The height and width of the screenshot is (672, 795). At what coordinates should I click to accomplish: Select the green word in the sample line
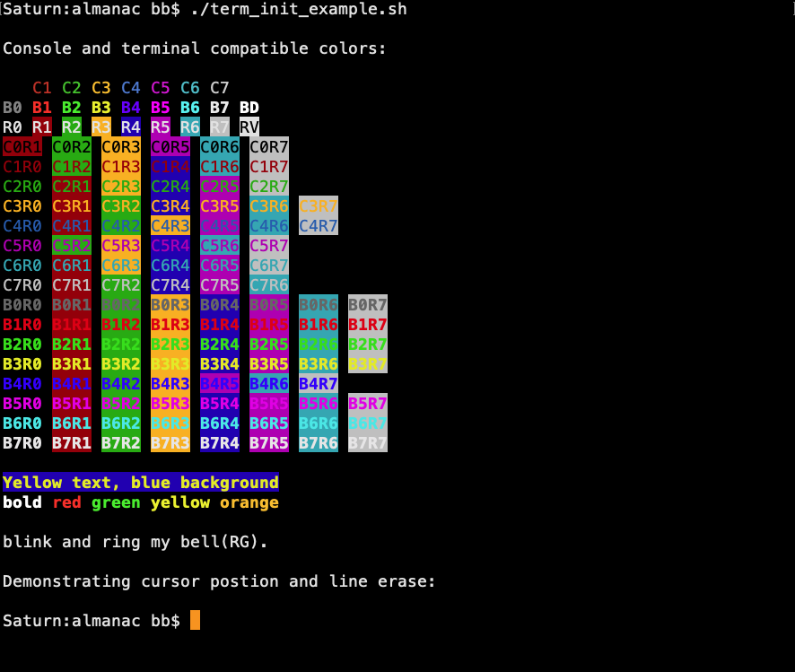pyautogui.click(x=116, y=502)
